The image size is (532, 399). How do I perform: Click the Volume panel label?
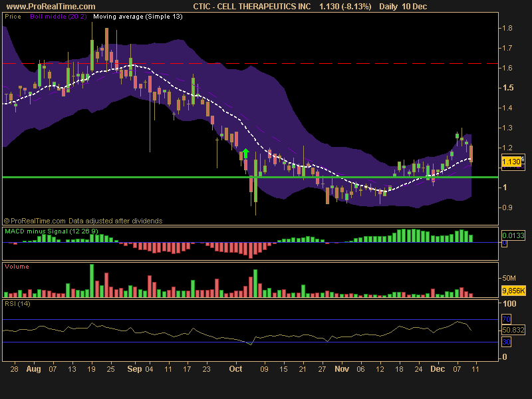pyautogui.click(x=17, y=267)
